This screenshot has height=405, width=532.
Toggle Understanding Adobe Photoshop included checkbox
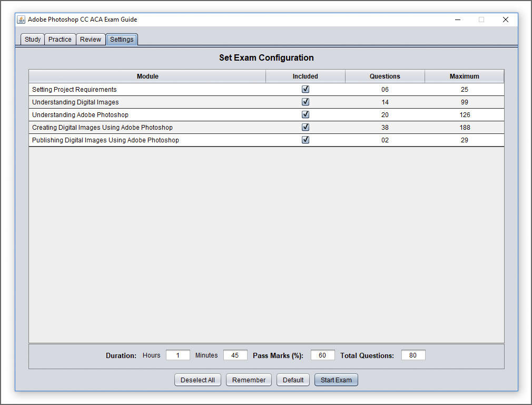tap(306, 114)
